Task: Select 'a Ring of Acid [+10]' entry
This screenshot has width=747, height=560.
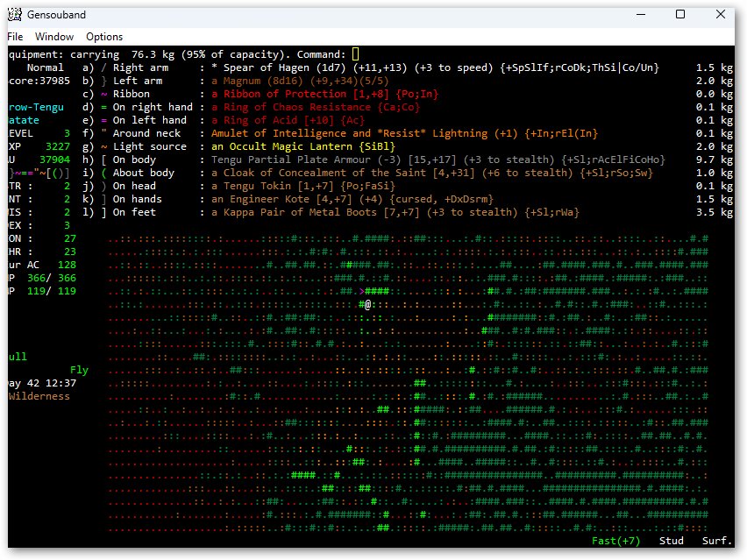Action: (x=288, y=120)
